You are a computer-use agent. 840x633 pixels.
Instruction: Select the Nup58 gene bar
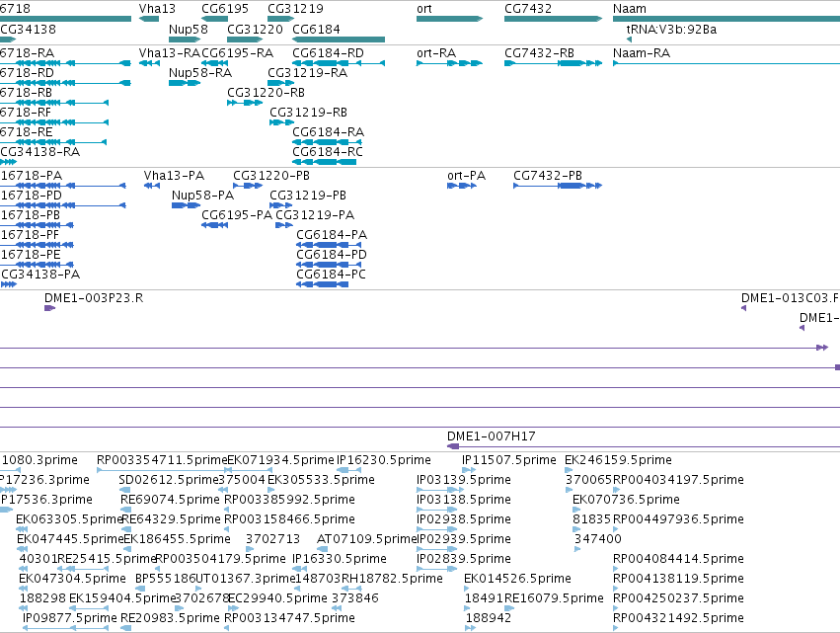coord(185,40)
